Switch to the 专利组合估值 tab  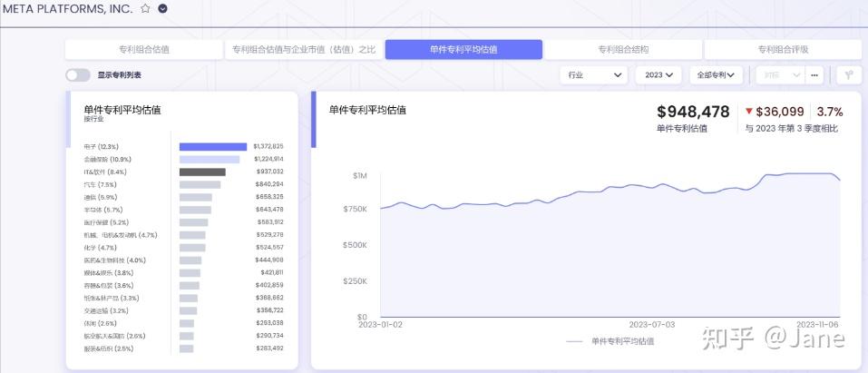point(144,49)
